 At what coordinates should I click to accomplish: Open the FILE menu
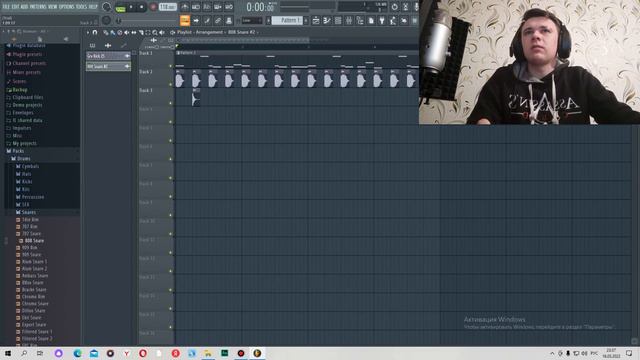[x=6, y=7]
